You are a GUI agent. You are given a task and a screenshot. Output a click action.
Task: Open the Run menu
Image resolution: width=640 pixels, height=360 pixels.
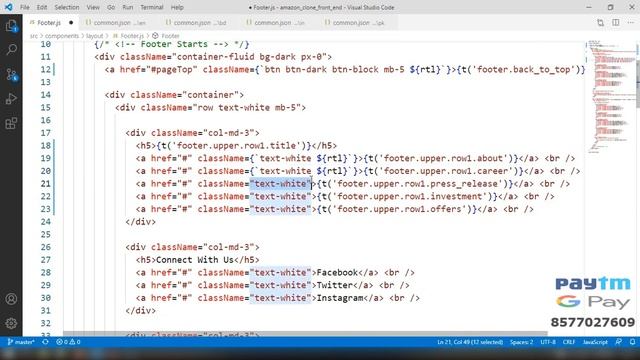pos(128,7)
